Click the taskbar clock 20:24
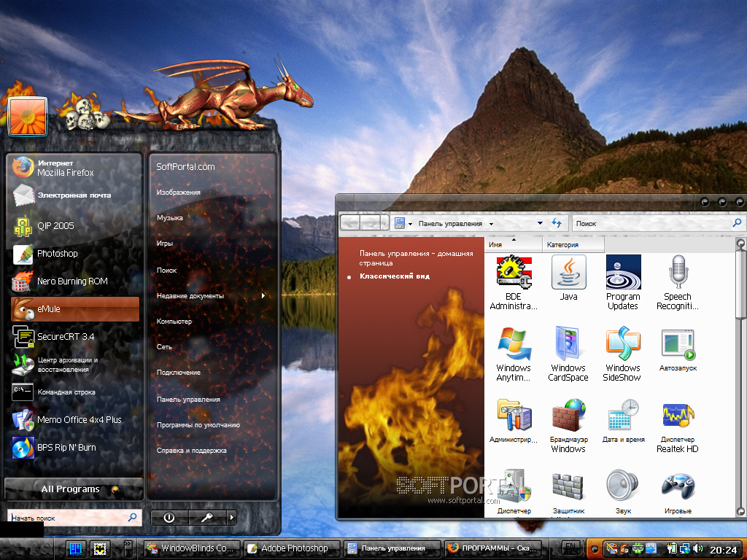The width and height of the screenshot is (747, 560). 723,550
